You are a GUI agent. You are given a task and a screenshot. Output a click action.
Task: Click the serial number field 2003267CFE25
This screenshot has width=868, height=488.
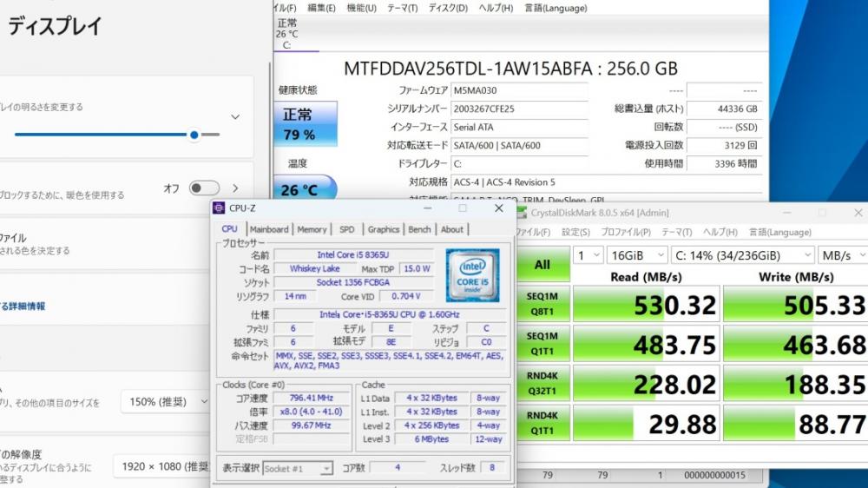[x=519, y=109]
